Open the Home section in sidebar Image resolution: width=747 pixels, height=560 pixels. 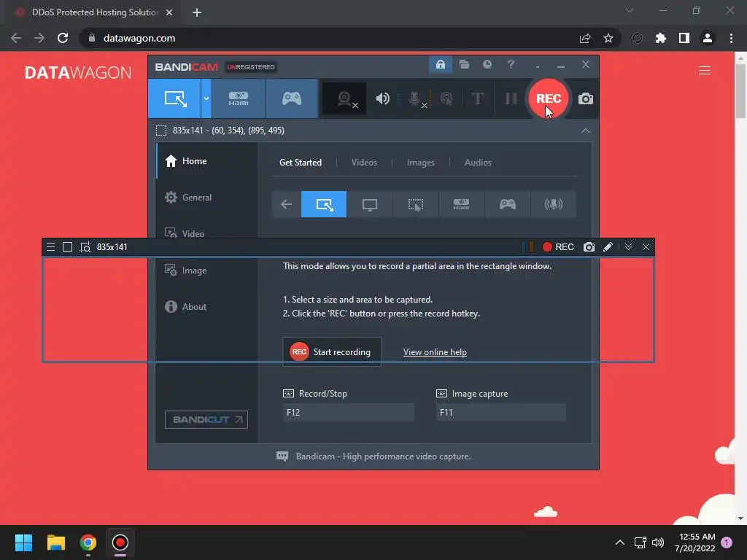206,161
